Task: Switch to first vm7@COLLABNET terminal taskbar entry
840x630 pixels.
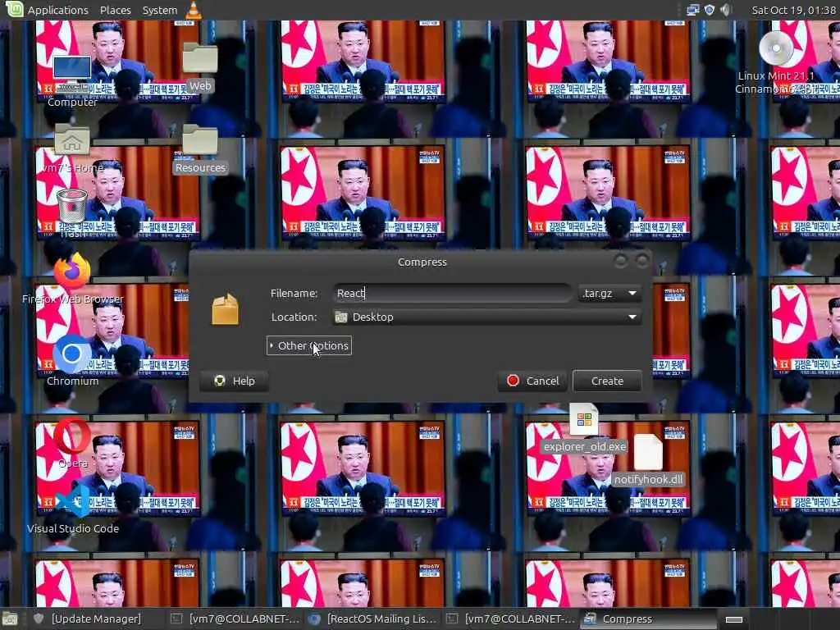Action: pyautogui.click(x=235, y=619)
